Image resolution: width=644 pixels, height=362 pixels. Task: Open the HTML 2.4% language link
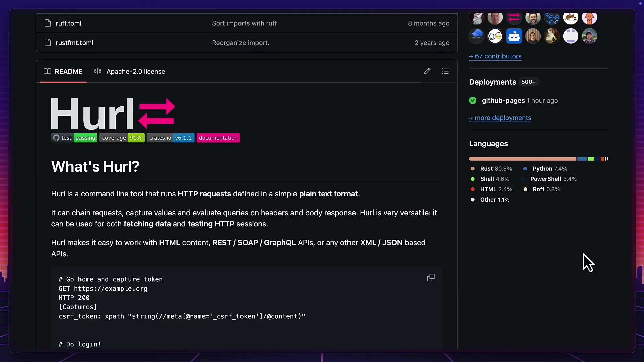point(491,189)
